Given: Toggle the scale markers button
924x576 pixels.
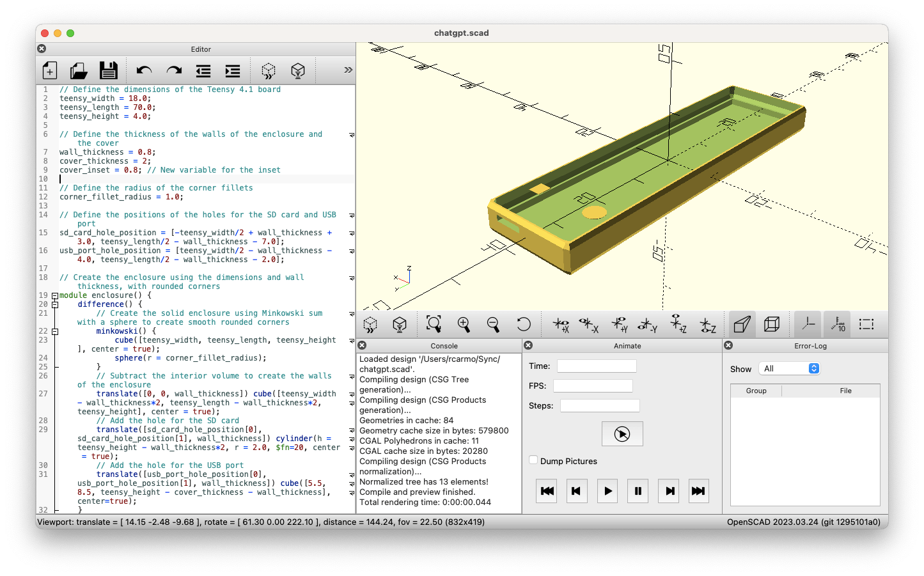Looking at the screenshot, I should 838,325.
